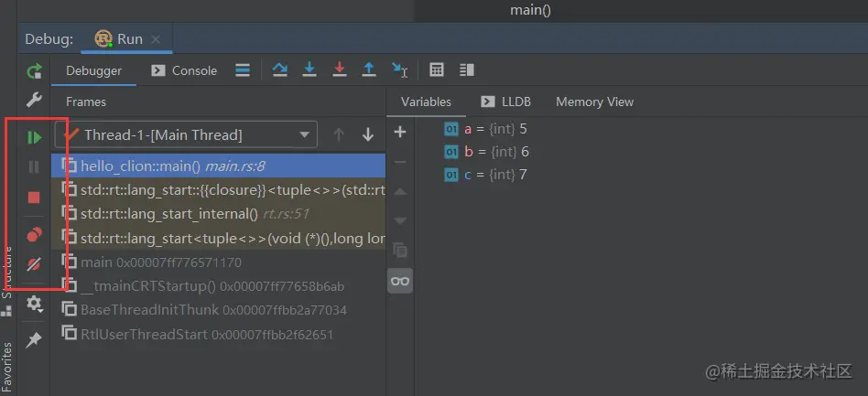Toggle the Show Watches glasses icon
Screen dimensions: 868x396
tap(400, 281)
